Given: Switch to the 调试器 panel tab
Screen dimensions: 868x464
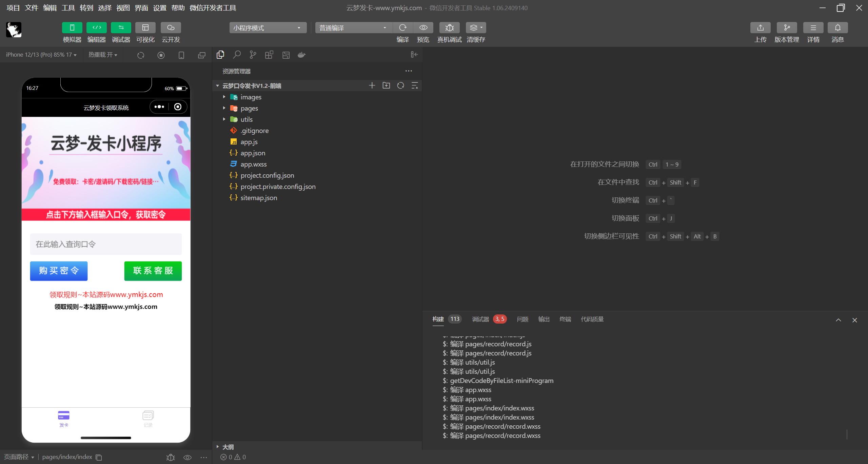Looking at the screenshot, I should point(480,319).
